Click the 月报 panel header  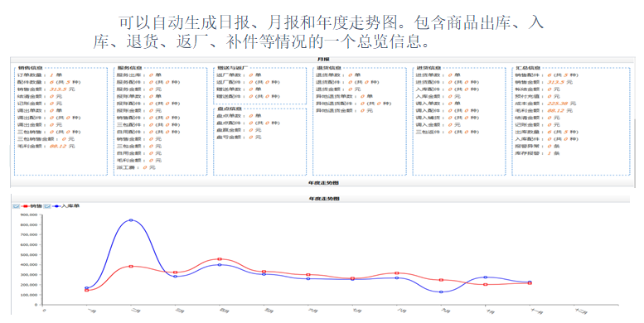(x=323, y=60)
